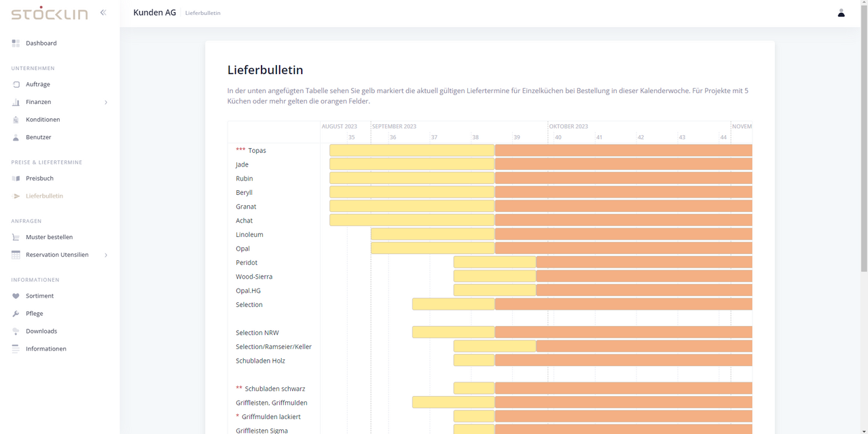
Task: Click Achat row label
Action: click(x=244, y=220)
